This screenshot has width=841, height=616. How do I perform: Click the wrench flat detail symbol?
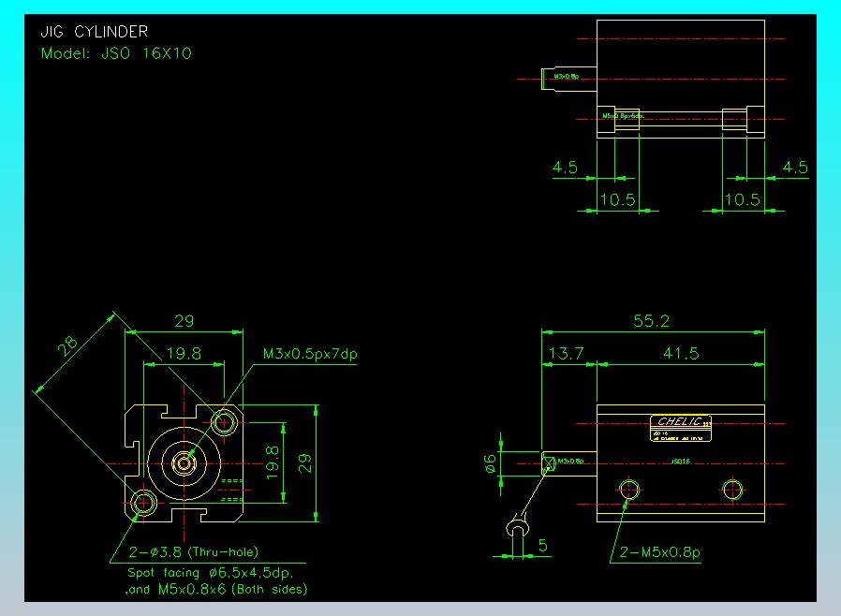coord(517,527)
